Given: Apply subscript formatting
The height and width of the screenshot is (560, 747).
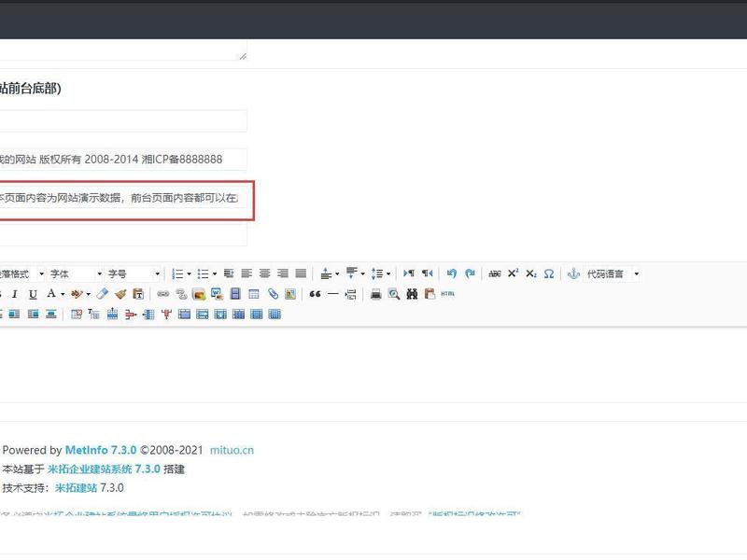Looking at the screenshot, I should coord(531,273).
